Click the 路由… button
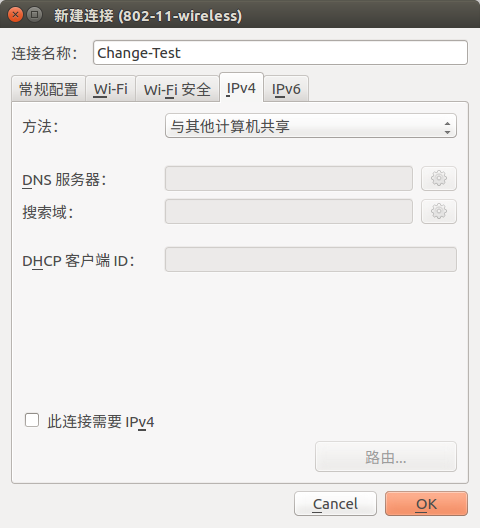 pyautogui.click(x=386, y=457)
